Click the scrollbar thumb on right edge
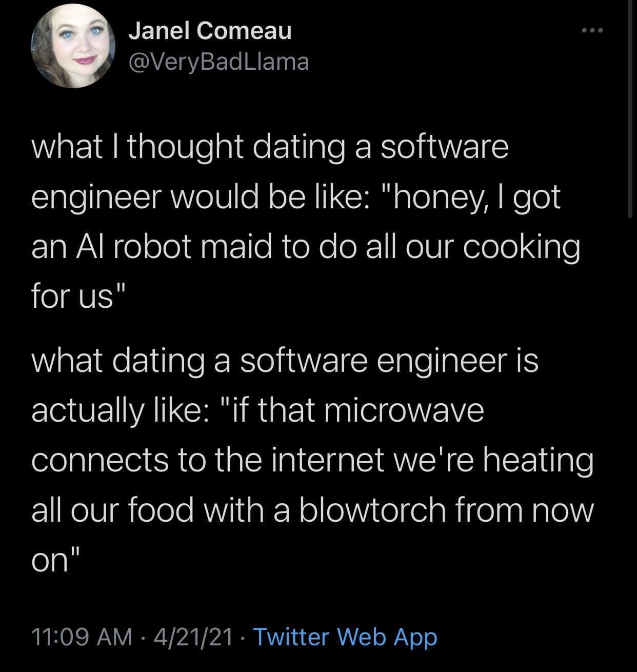The height and width of the screenshot is (672, 637). coord(630,109)
